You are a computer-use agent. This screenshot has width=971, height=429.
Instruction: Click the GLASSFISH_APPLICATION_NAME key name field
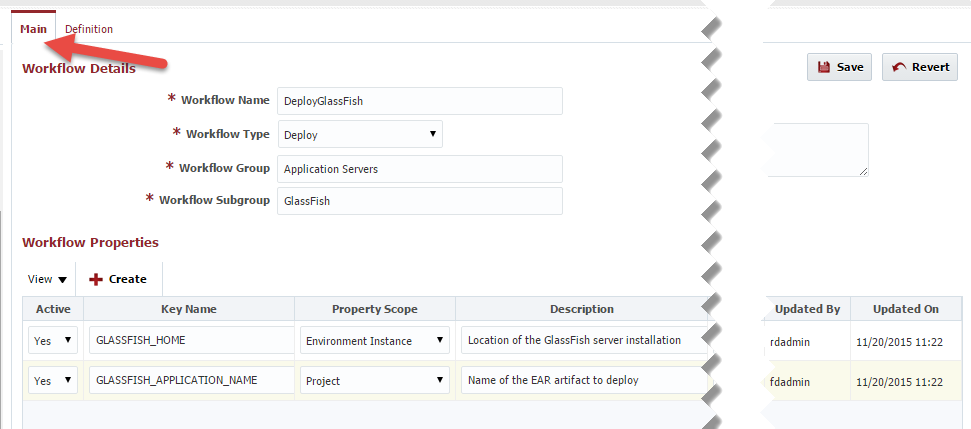point(191,379)
